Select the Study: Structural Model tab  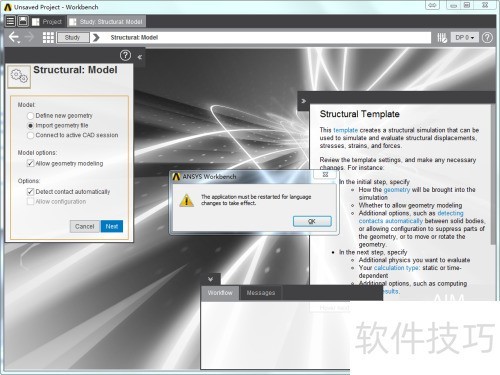coord(106,22)
